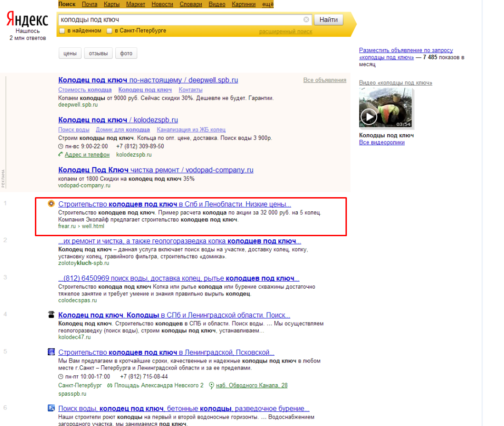Click the spasspb.ru result favicon
The width and height of the screenshot is (504, 426).
(x=51, y=352)
